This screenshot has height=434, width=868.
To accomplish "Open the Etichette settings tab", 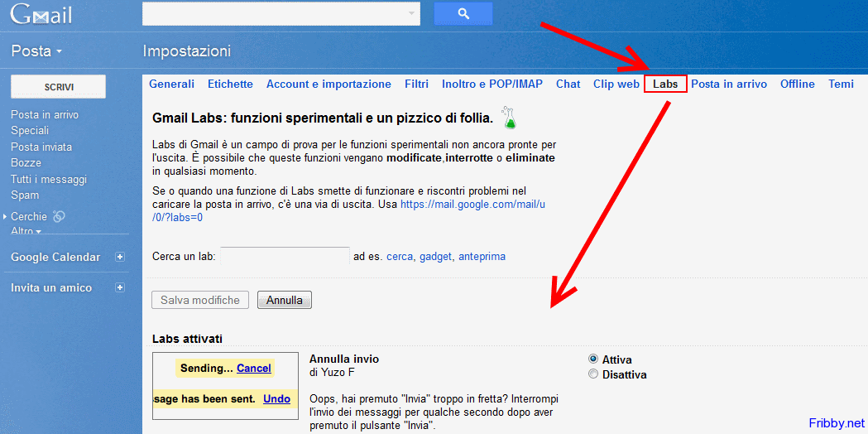I will coord(230,84).
